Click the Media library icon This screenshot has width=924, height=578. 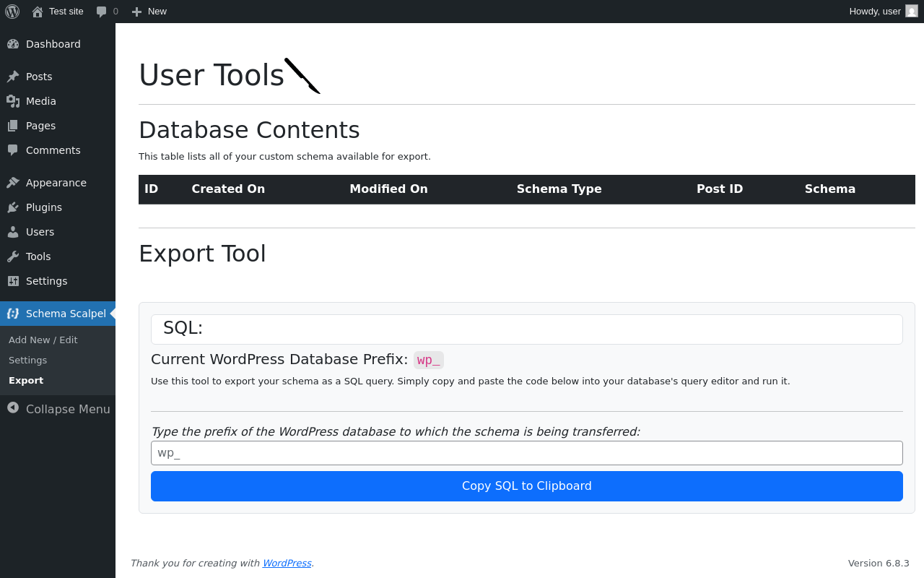[x=13, y=101]
